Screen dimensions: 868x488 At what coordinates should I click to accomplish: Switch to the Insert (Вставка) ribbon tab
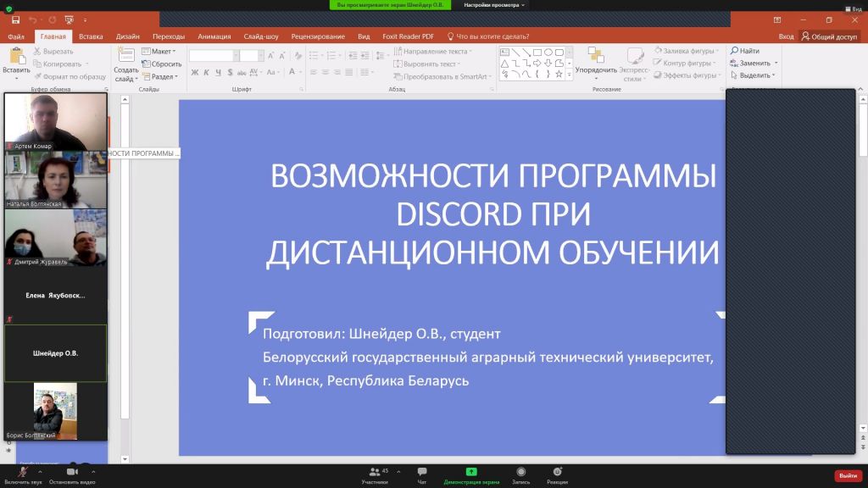(91, 36)
